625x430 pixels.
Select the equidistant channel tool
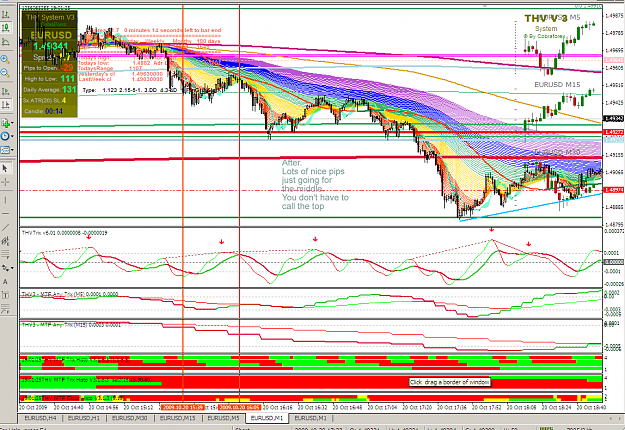(x=6, y=241)
